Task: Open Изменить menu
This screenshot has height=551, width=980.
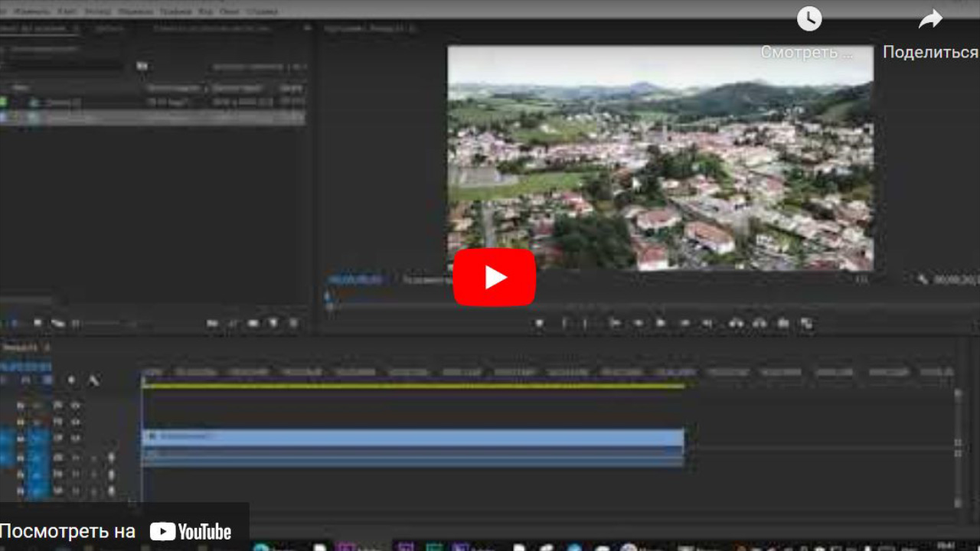Action: click(32, 11)
